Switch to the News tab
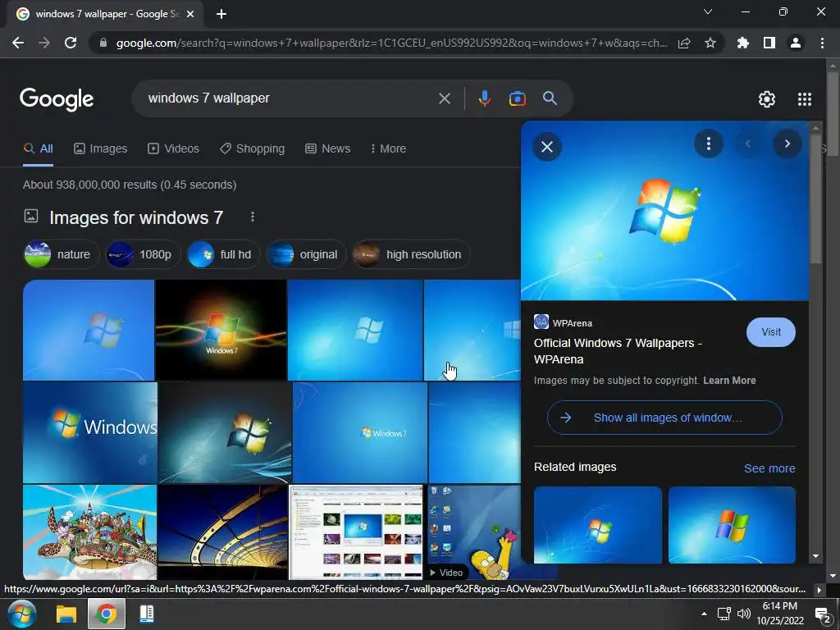The height and width of the screenshot is (630, 840). [327, 148]
